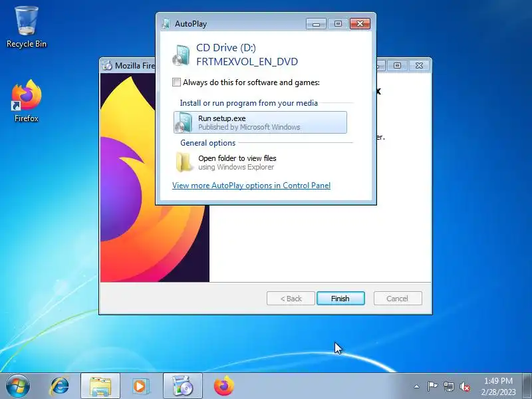Click the muted volume tray icon
The image size is (532, 399).
click(x=464, y=386)
